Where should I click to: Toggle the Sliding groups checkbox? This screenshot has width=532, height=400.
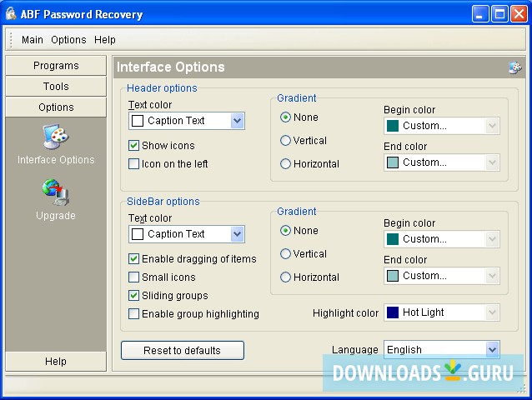pos(133,295)
